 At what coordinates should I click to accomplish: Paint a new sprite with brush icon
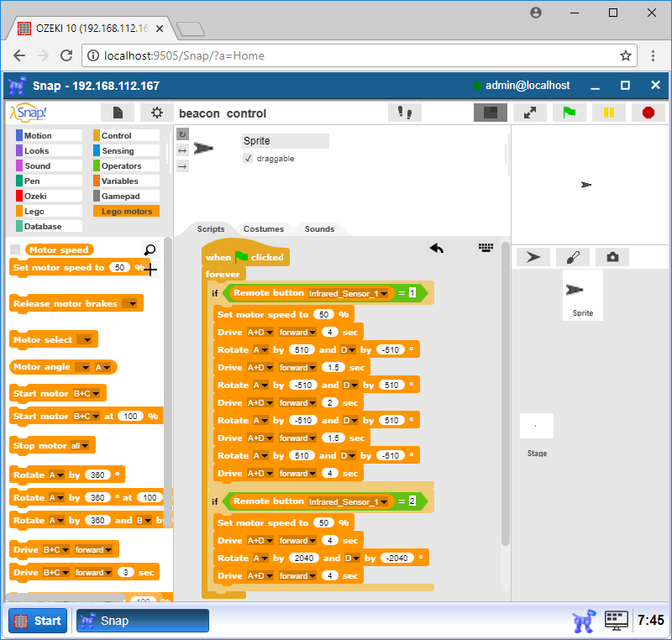573,257
